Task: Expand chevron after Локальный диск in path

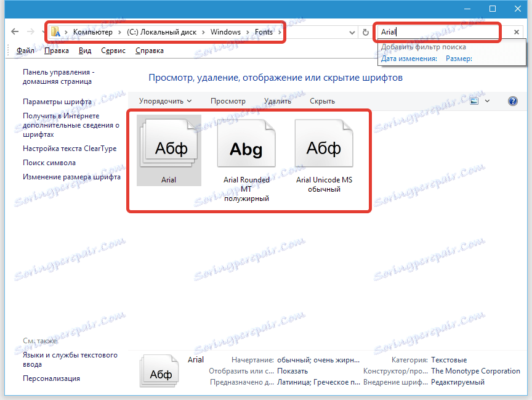Action: coord(203,32)
